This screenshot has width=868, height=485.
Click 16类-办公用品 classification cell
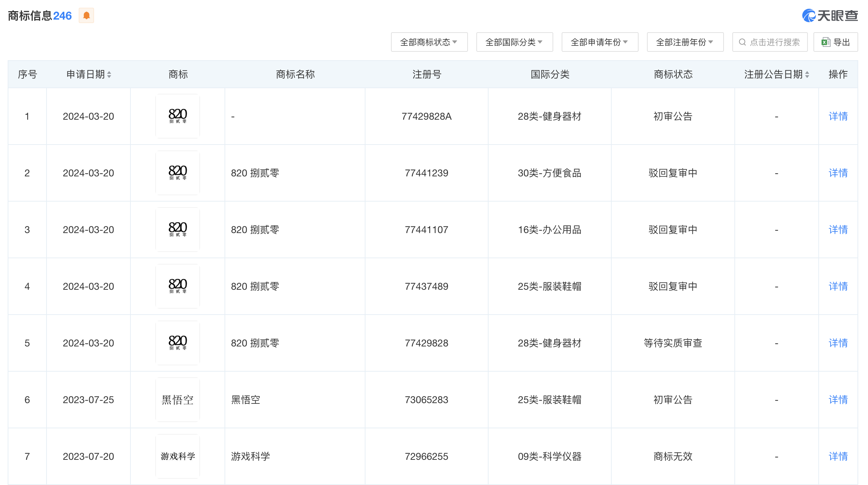(x=550, y=230)
